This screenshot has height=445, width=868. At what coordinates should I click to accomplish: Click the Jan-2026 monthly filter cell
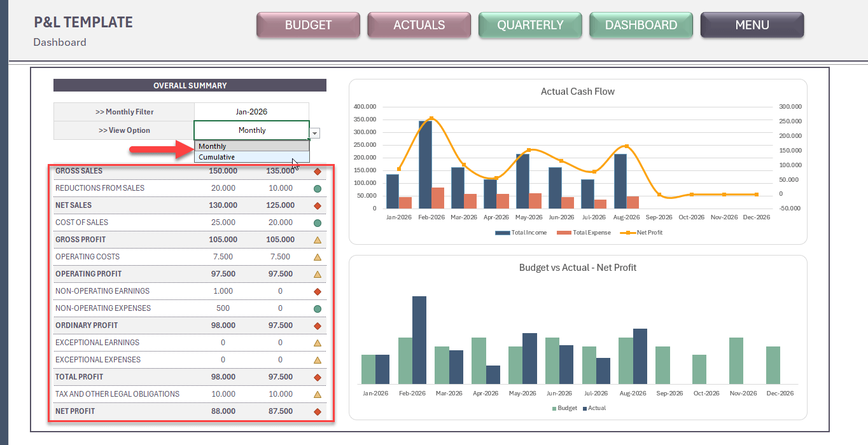click(251, 111)
